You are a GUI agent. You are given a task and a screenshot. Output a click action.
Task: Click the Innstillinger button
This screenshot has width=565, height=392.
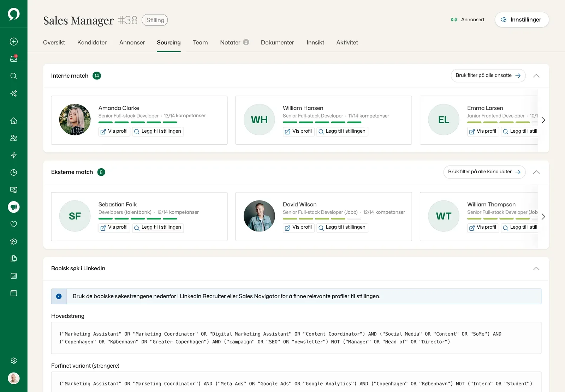522,20
